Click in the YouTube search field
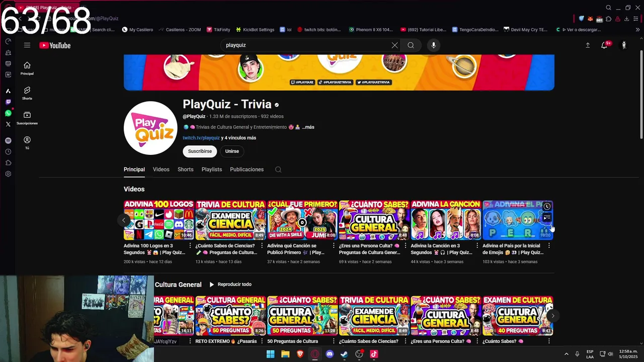The image size is (644, 362). pos(307,45)
